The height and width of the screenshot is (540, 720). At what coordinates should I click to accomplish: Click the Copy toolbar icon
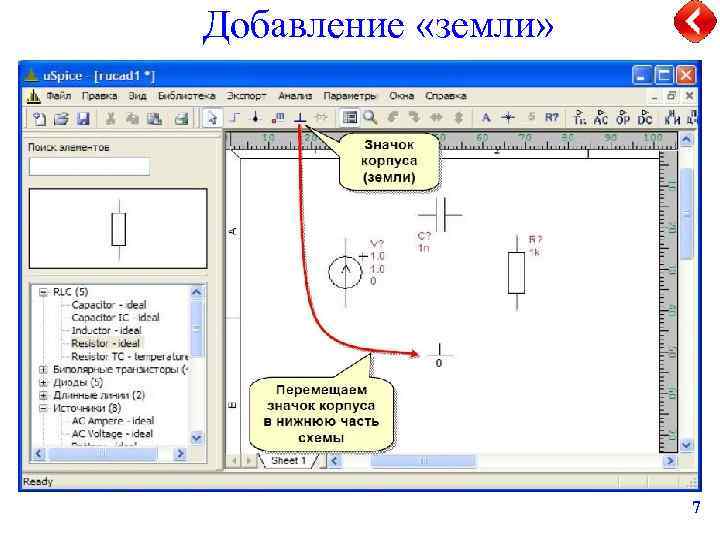[x=132, y=118]
